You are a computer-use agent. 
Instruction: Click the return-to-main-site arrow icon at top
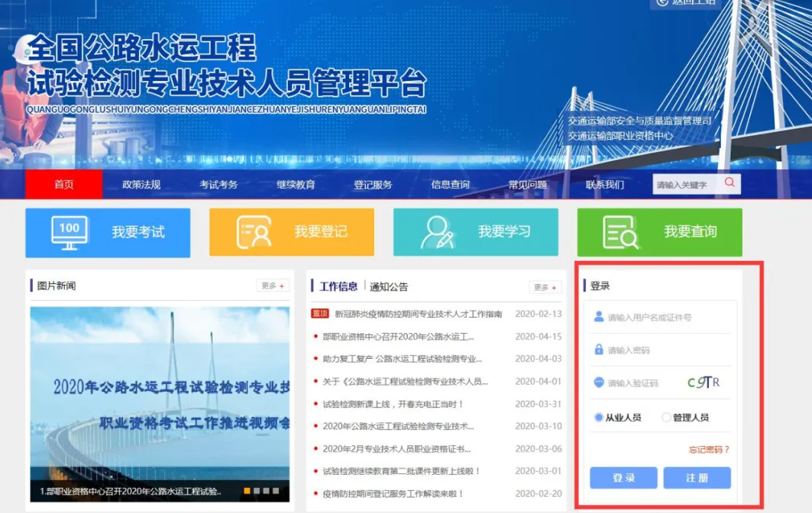662,2
